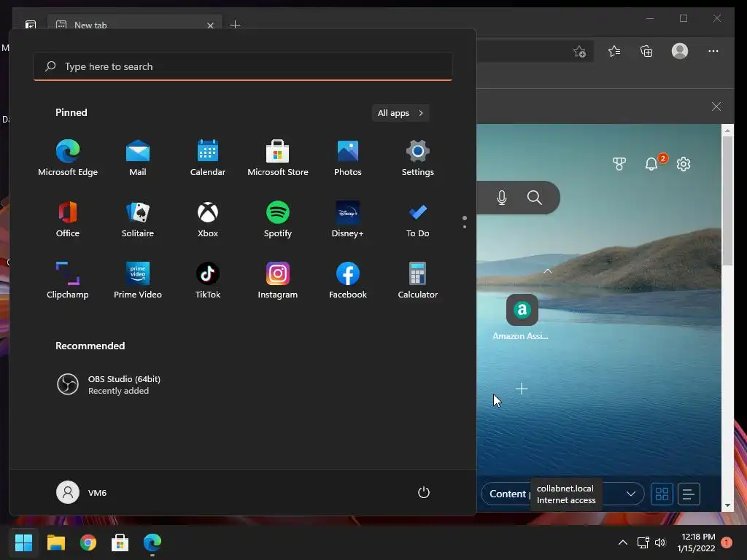Add a new quick link shortcut

522,389
